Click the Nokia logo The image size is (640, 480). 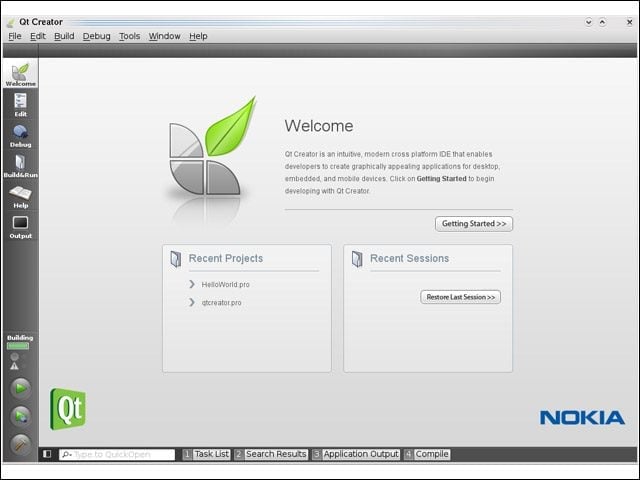(582, 418)
